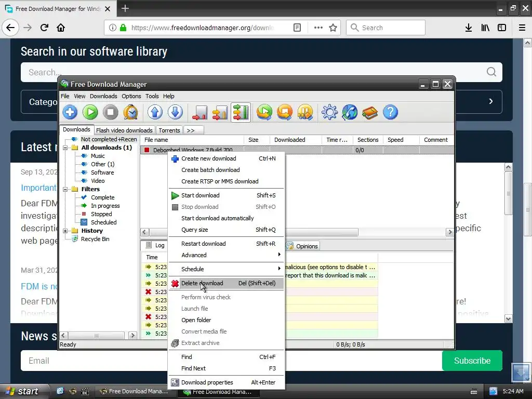Click the software library Search field
Viewport: 532px width, 399px height.
click(x=261, y=72)
